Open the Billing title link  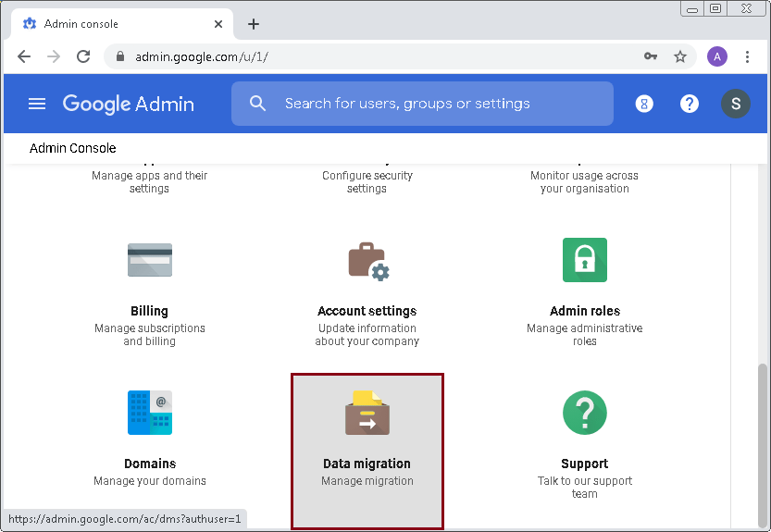pos(150,311)
